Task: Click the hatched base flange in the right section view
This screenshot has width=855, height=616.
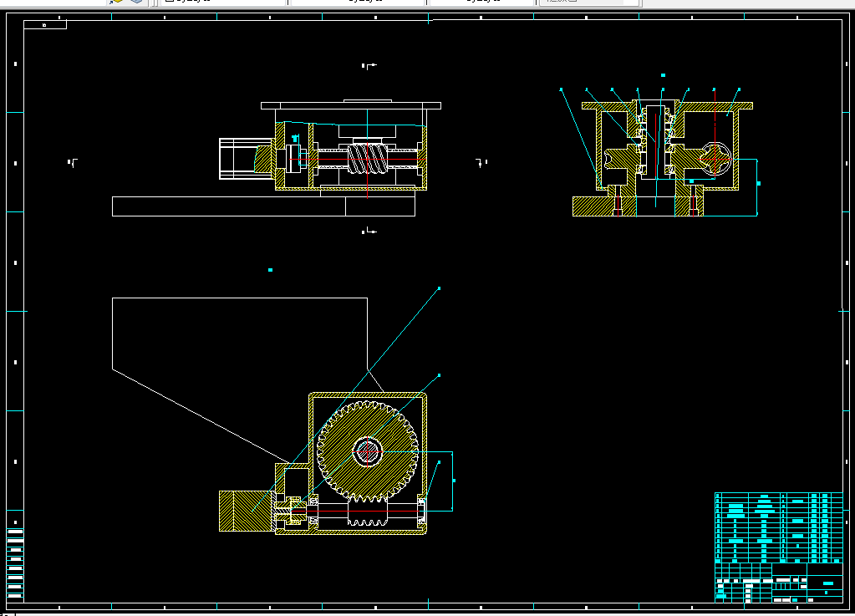Action: click(638, 206)
